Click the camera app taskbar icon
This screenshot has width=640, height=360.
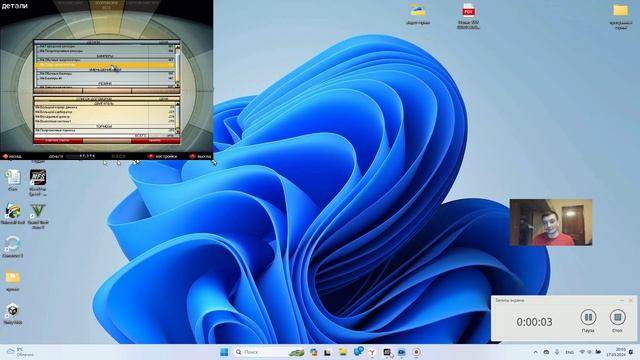(x=402, y=352)
